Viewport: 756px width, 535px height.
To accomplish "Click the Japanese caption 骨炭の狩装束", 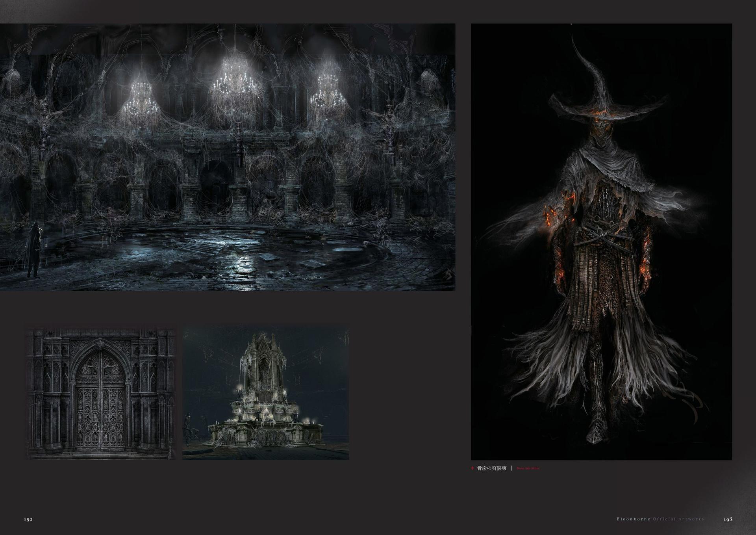I will (491, 468).
